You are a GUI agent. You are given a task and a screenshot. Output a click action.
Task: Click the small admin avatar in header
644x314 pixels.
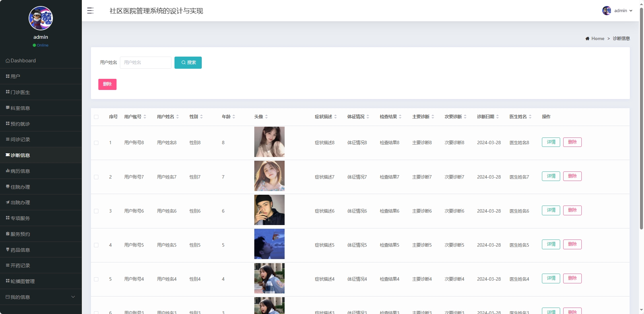607,10
